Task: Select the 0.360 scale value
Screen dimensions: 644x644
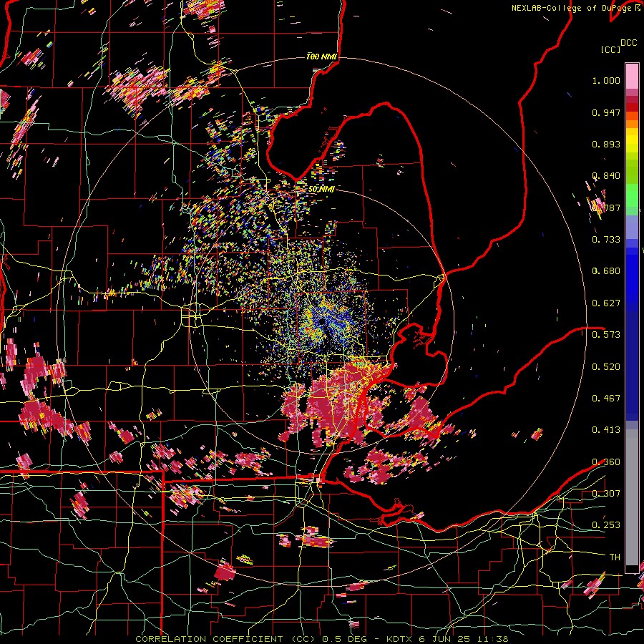Action: click(606, 462)
